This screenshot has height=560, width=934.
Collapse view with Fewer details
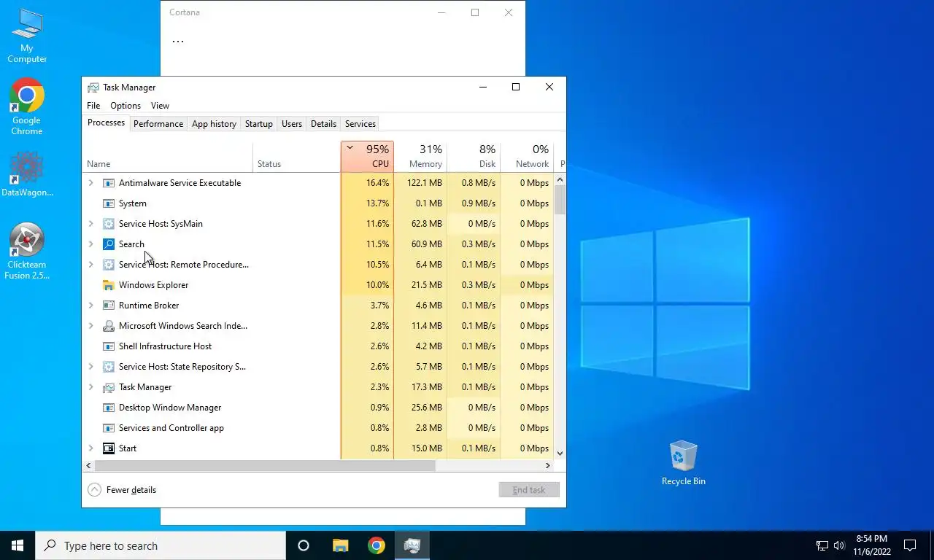click(122, 490)
